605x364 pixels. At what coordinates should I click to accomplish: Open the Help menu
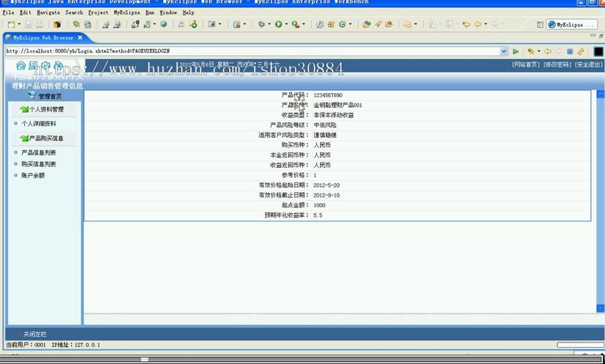point(188,12)
